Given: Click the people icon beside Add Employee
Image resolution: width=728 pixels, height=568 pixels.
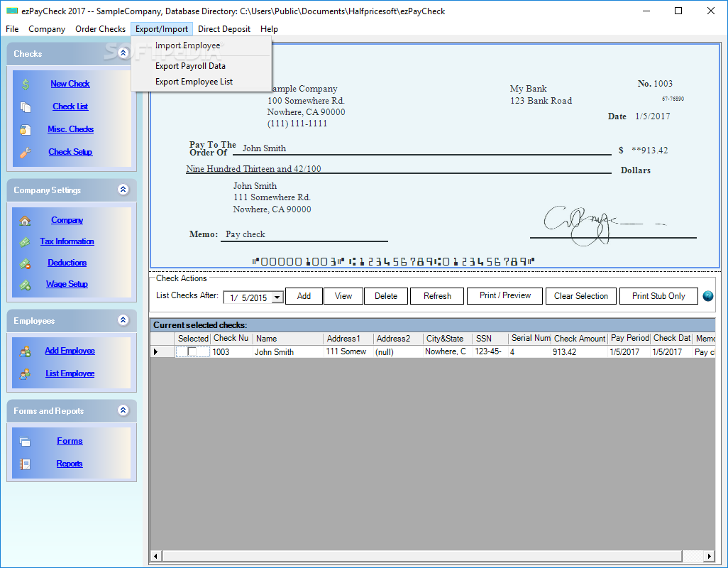Looking at the screenshot, I should click(x=25, y=351).
